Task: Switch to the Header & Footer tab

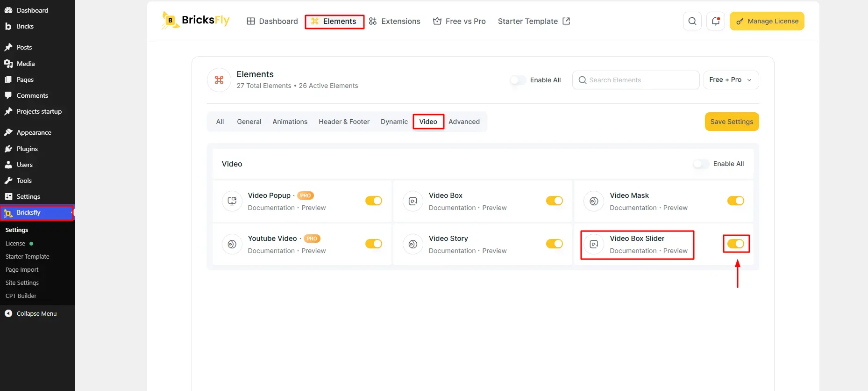Action: 344,122
